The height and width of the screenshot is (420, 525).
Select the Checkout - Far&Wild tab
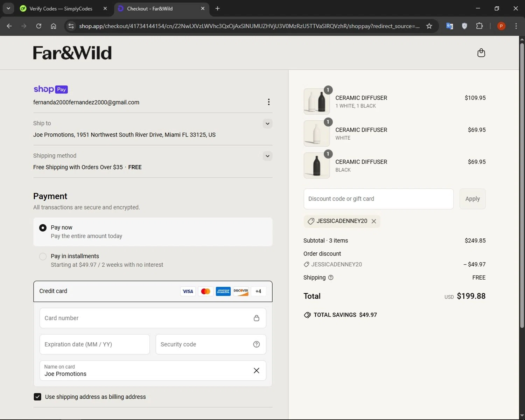click(x=150, y=8)
